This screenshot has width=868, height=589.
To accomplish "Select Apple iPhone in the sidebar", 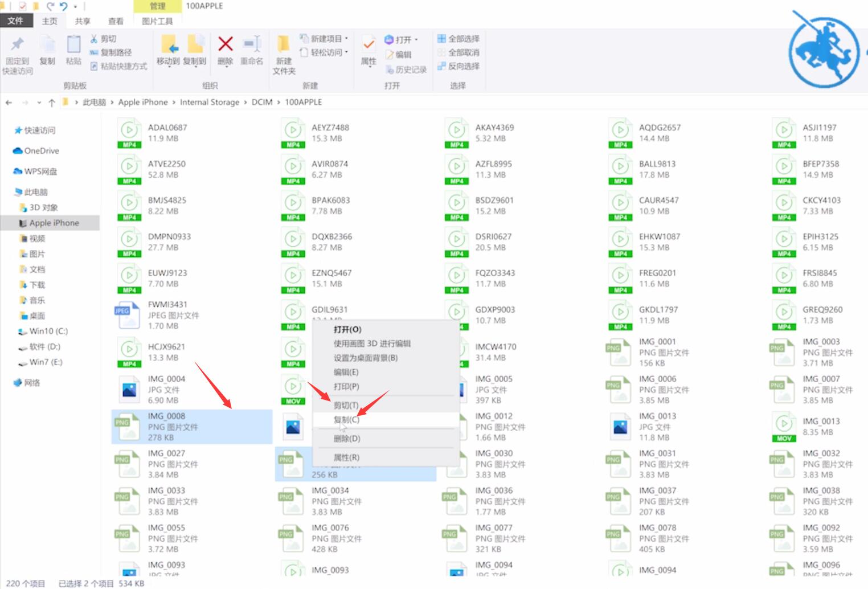I will 50,223.
